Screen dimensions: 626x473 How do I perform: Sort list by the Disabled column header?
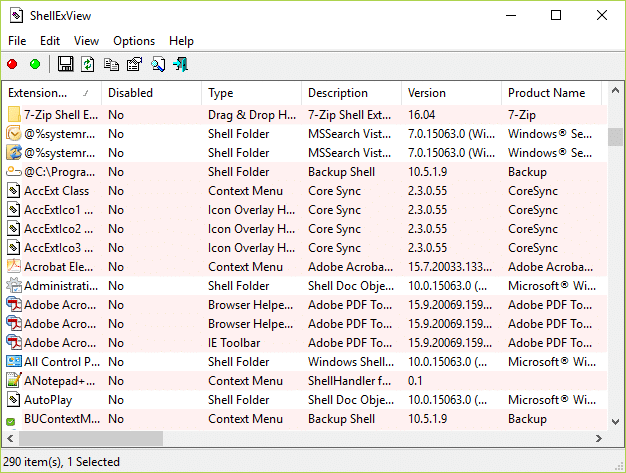(150, 93)
